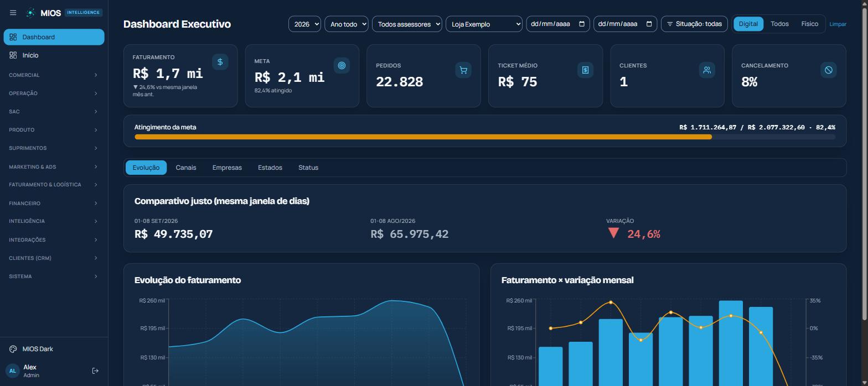Expand the Produto sidebar section
This screenshot has width=868, height=386.
(x=54, y=130)
